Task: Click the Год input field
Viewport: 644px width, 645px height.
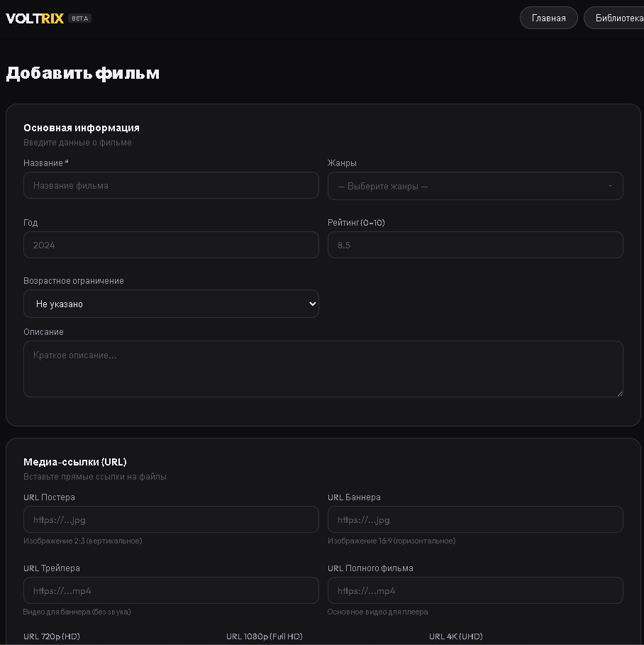Action: pyautogui.click(x=171, y=246)
